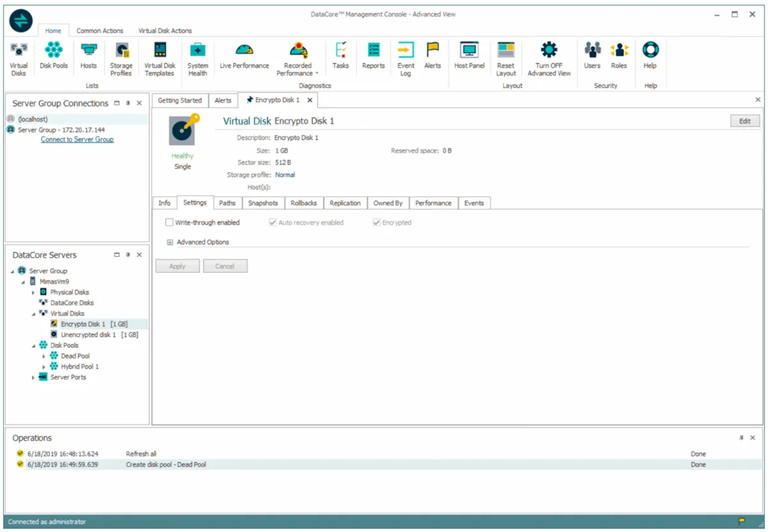Image resolution: width=768 pixels, height=532 pixels.
Task: Select DataCore Disks tree item
Action: click(66, 302)
